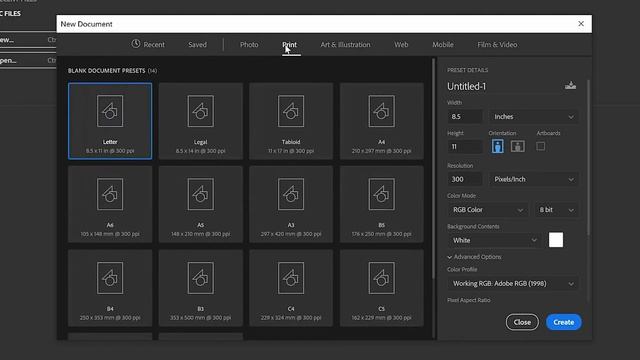Enable the Artboards checkbox
640x360 pixels.
pos(540,146)
